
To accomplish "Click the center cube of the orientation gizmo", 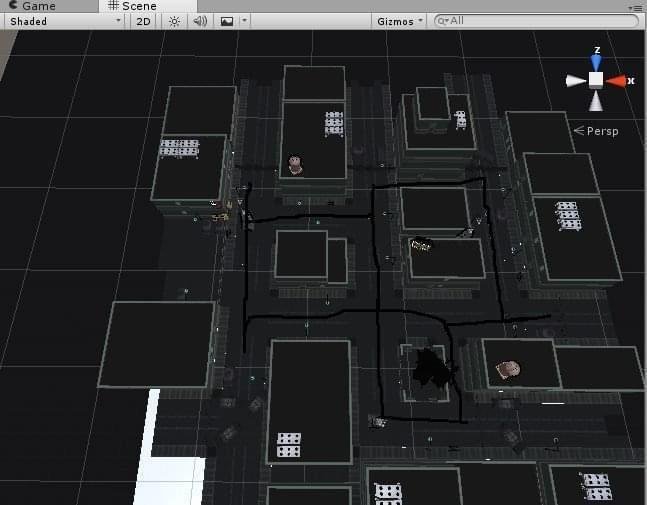I will click(596, 80).
